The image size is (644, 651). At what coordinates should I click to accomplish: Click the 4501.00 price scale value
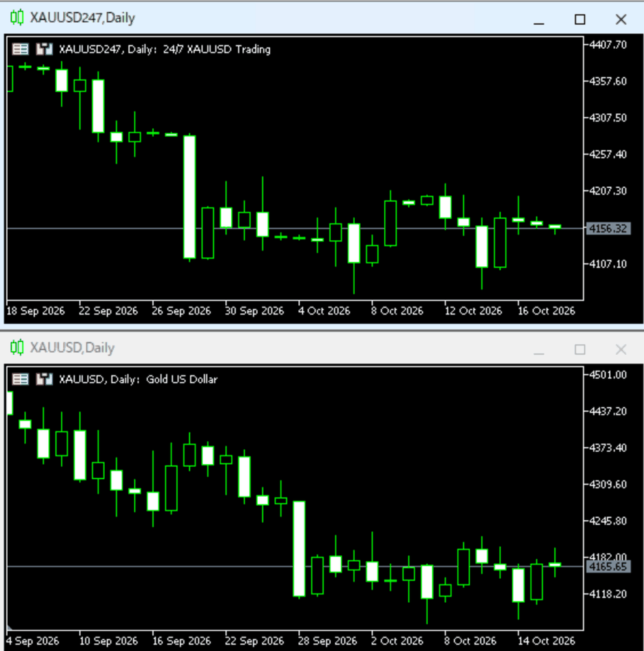pyautogui.click(x=608, y=375)
